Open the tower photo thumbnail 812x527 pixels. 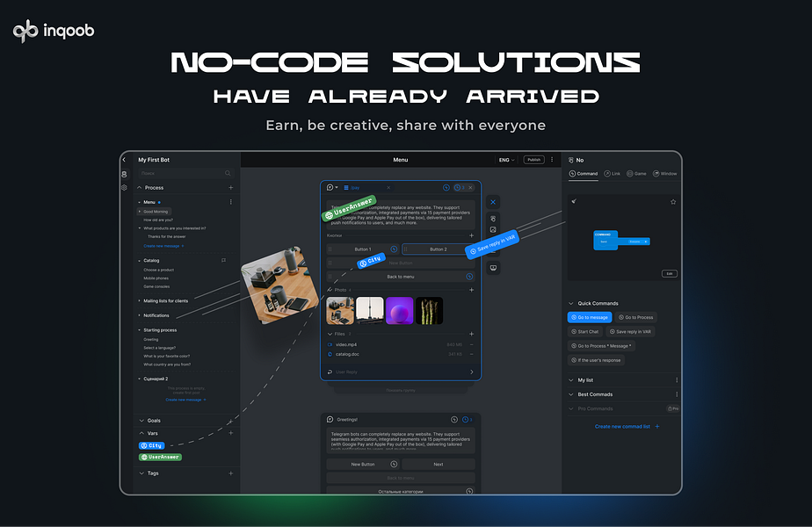tap(370, 311)
